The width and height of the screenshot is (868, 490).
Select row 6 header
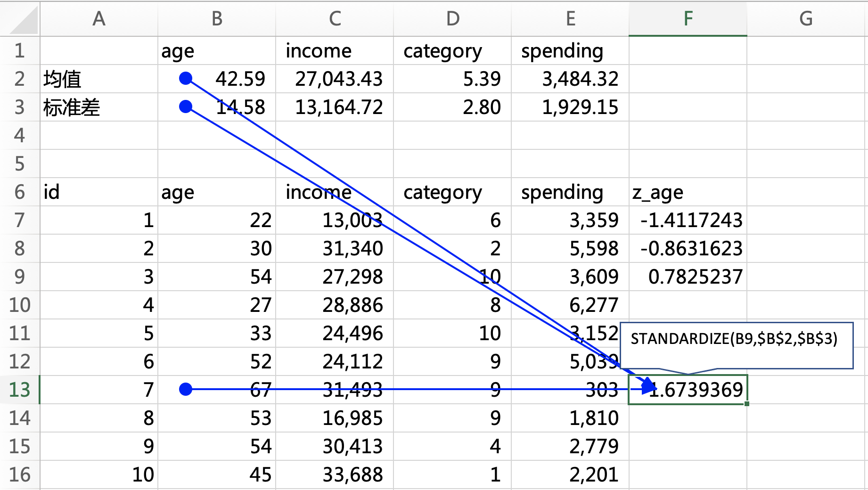[x=20, y=192]
